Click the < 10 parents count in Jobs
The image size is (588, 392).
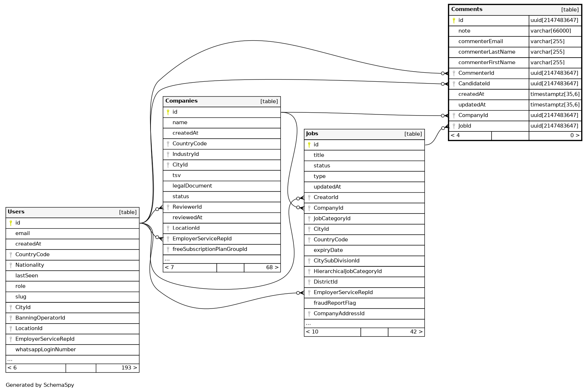point(312,332)
